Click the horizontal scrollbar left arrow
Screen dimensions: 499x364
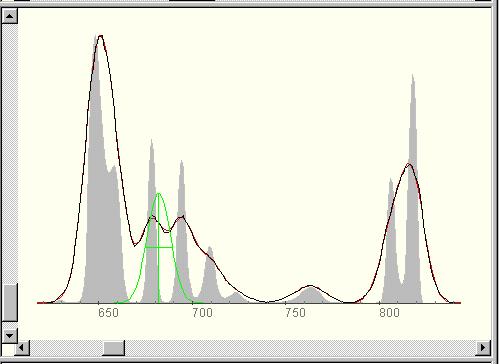[x=23, y=348]
